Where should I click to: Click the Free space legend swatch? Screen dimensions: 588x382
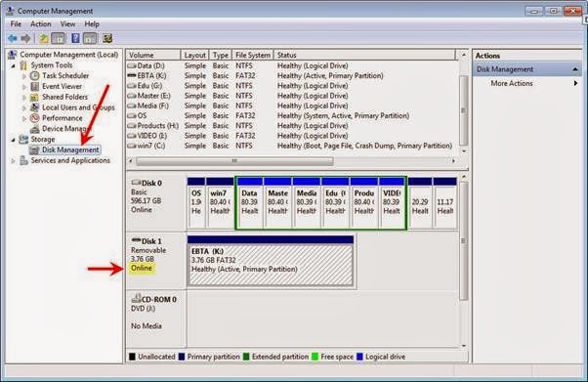coord(315,357)
